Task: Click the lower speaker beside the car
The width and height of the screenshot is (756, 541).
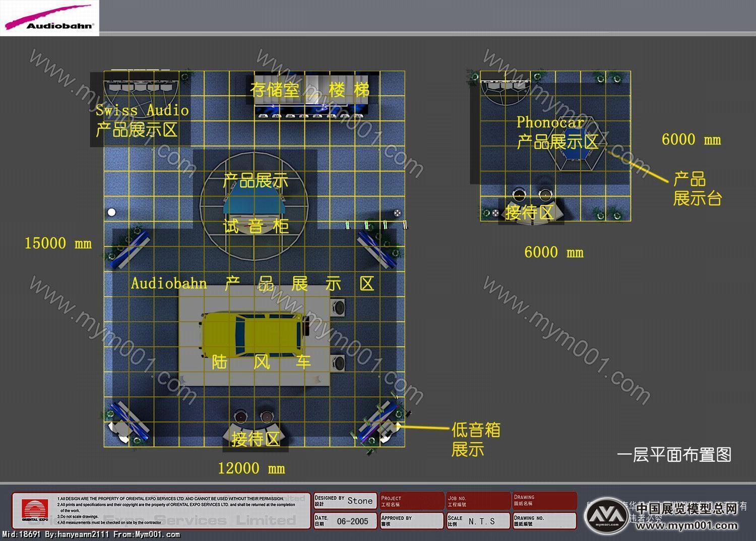Action: click(x=339, y=363)
